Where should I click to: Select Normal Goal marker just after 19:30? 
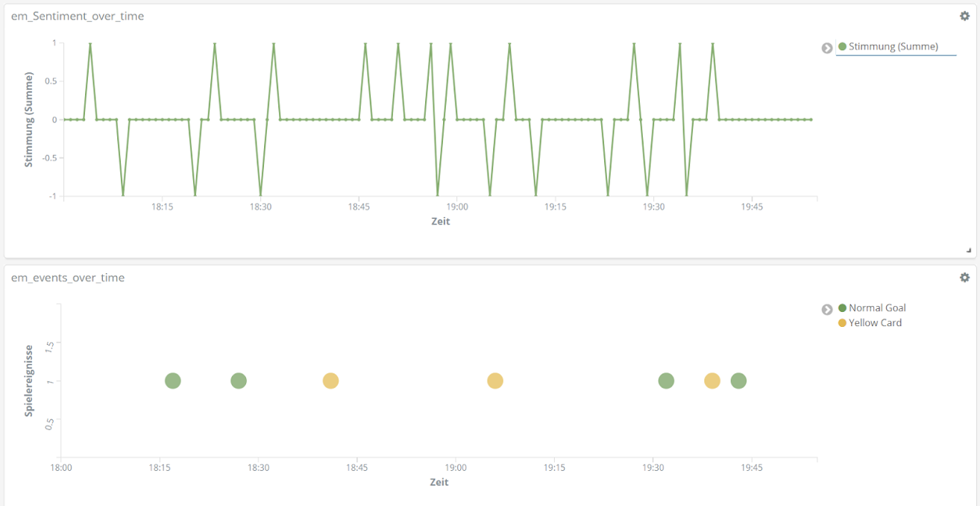tap(666, 381)
